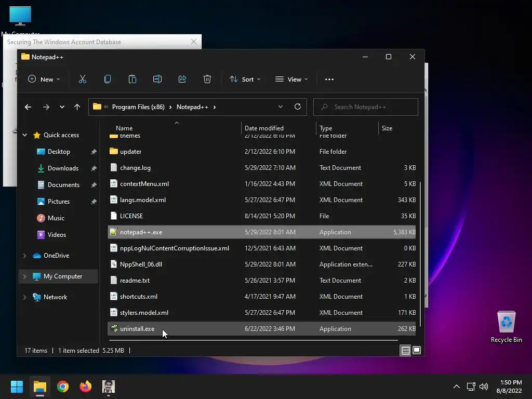Refresh the Notepad++ folder view
Image resolution: width=532 pixels, height=399 pixels.
coord(298,107)
